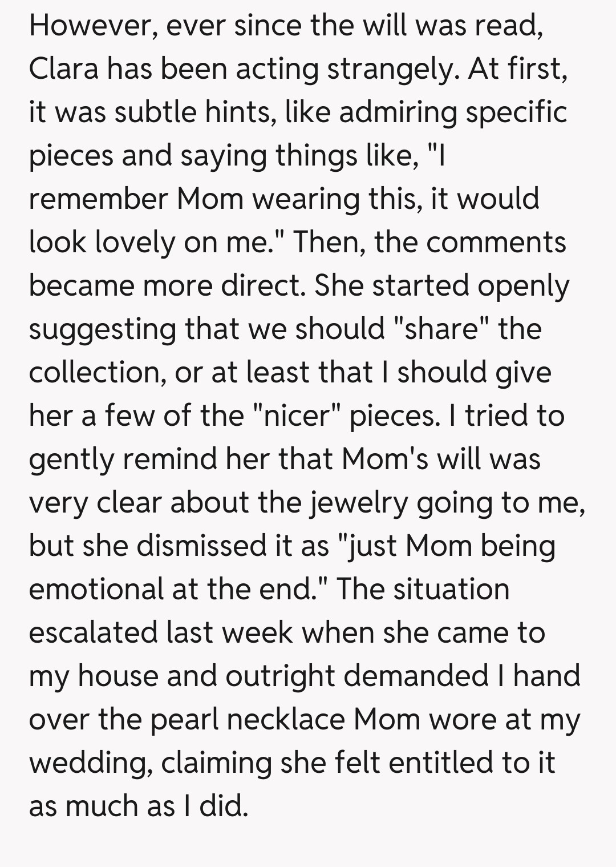Tap the word "comments"
Image resolution: width=616 pixels, height=867 pixels.
pyautogui.click(x=496, y=242)
